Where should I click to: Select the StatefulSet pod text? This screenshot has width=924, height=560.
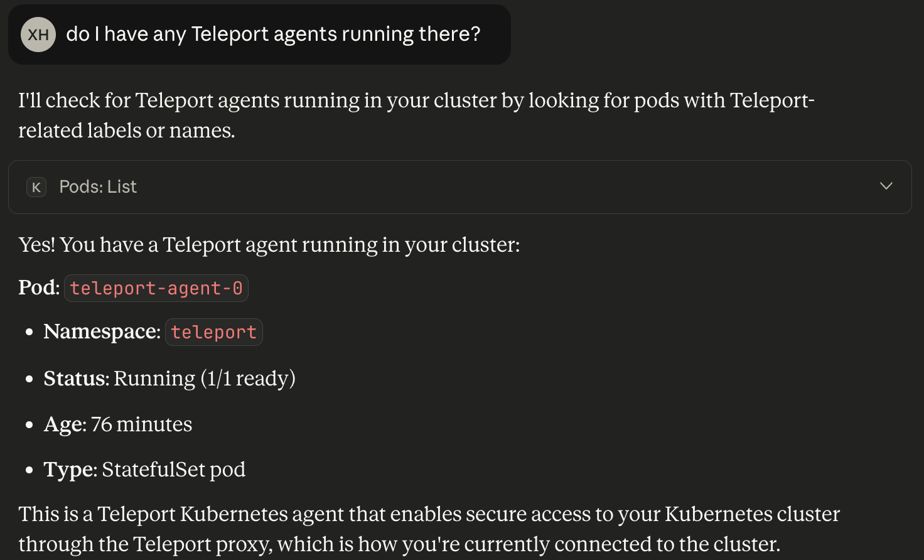point(173,470)
